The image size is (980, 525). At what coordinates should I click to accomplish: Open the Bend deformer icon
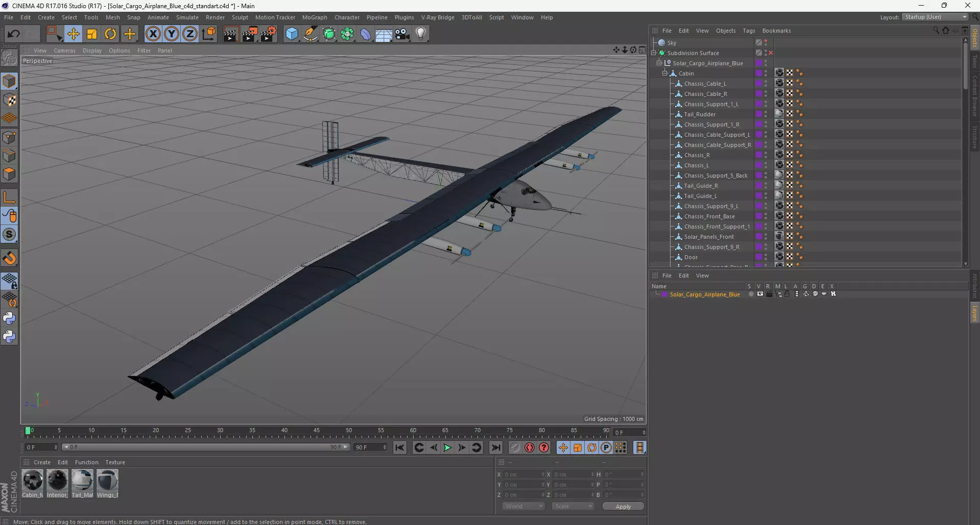tap(366, 34)
